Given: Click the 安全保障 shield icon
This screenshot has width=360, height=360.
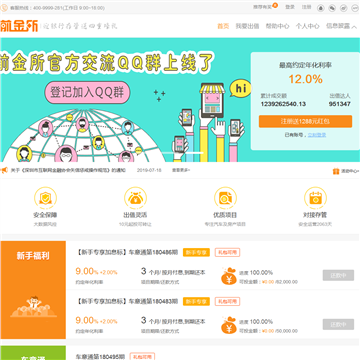Looking at the screenshot, I should pos(45,198).
